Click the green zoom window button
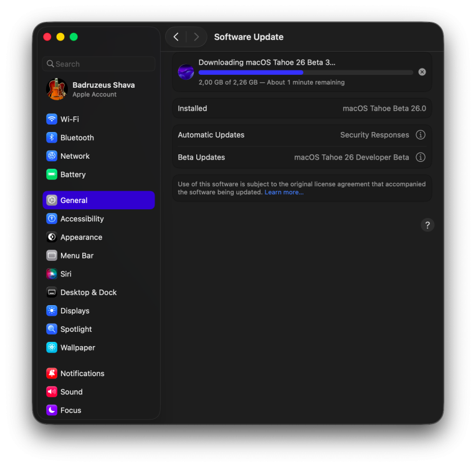 coord(74,37)
